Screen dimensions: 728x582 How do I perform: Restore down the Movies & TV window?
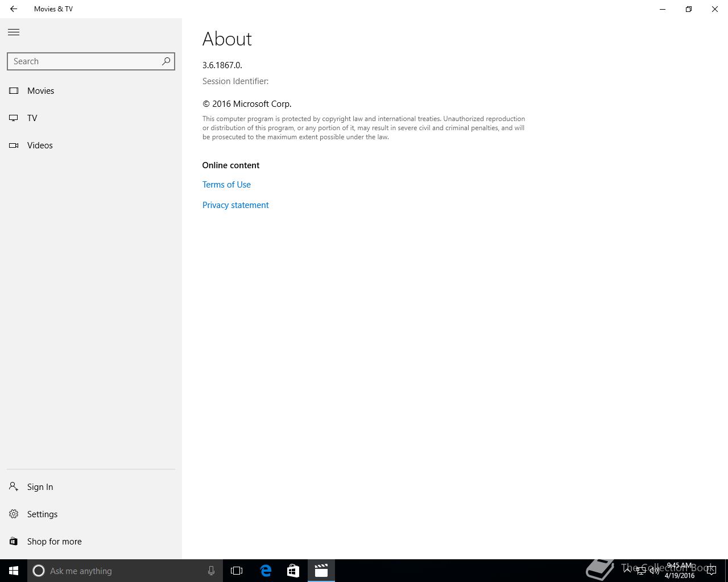pos(689,9)
